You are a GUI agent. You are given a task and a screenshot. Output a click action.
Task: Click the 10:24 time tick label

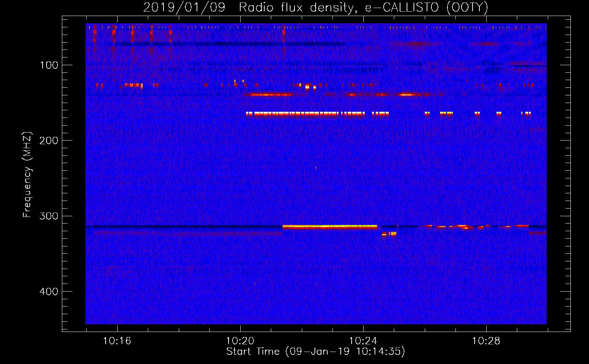363,341
